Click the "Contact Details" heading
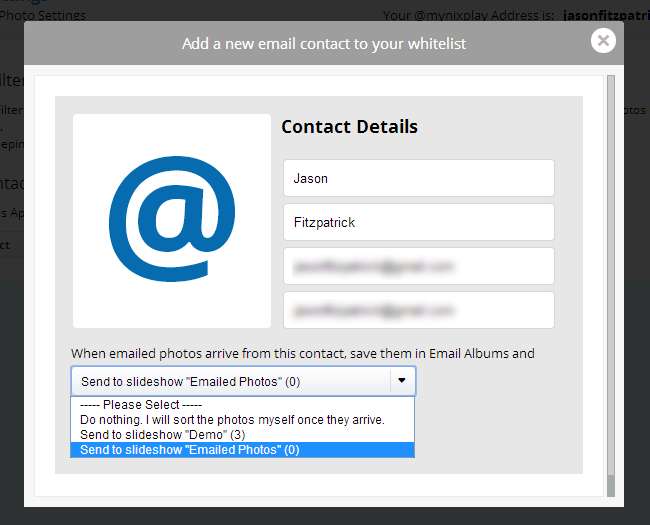This screenshot has width=650, height=525. pyautogui.click(x=349, y=127)
